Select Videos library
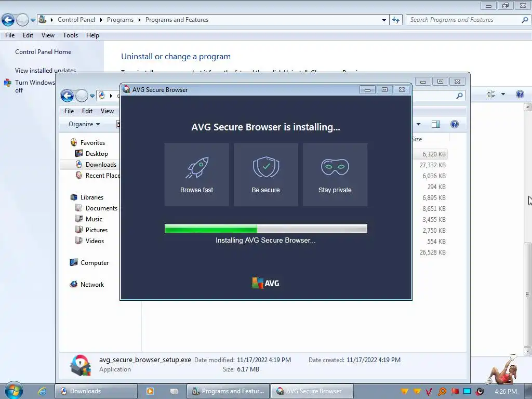Screen dimensions: 532x399 [95, 241]
